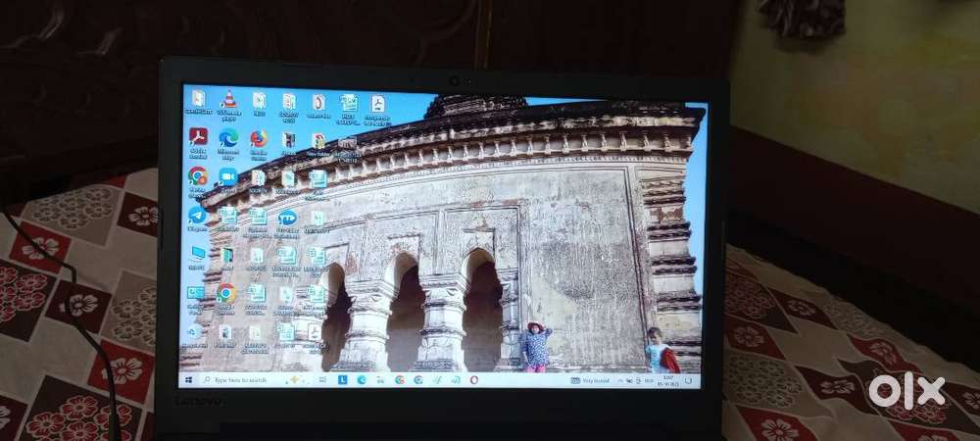The width and height of the screenshot is (980, 441).
Task: Open Edge browser pinned on taskbar
Action: click(362, 379)
